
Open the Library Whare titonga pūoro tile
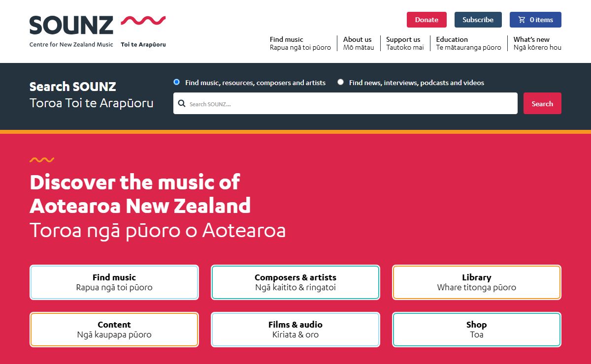(477, 282)
